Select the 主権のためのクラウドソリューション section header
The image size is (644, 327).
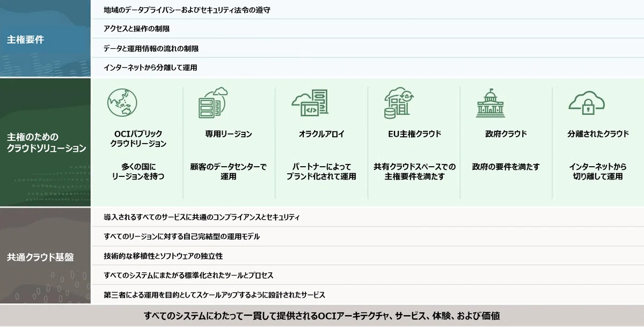(x=46, y=143)
